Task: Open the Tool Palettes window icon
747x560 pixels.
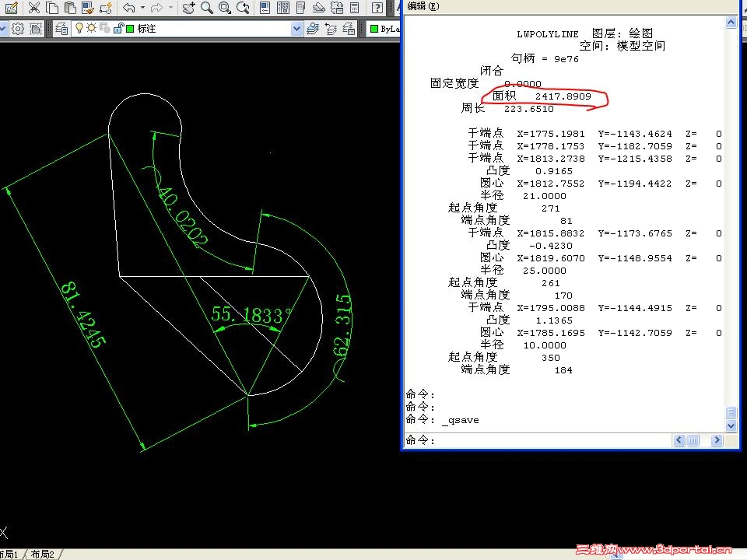Action: pyautogui.click(x=300, y=7)
